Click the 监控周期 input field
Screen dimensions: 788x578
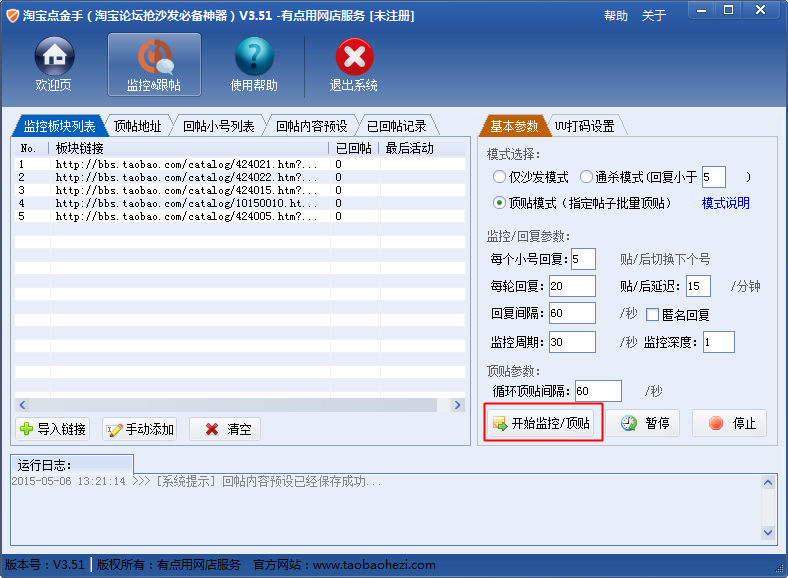(572, 342)
